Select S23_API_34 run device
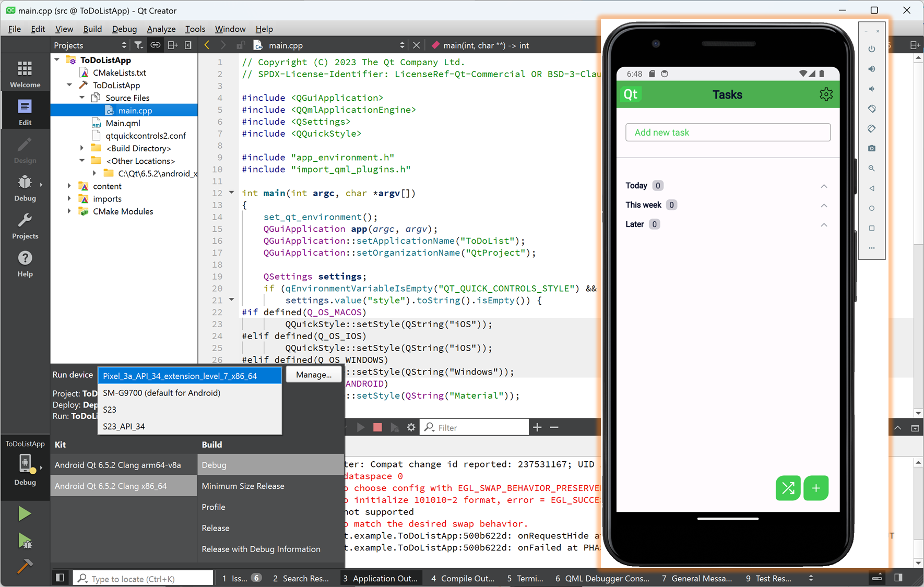The width and height of the screenshot is (924, 587). 190,426
